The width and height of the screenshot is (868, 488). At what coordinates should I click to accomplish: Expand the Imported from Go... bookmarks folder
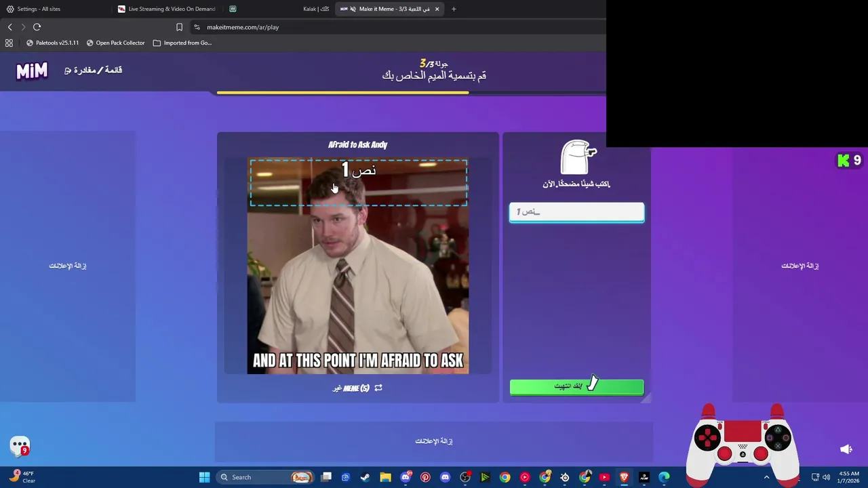pos(182,43)
